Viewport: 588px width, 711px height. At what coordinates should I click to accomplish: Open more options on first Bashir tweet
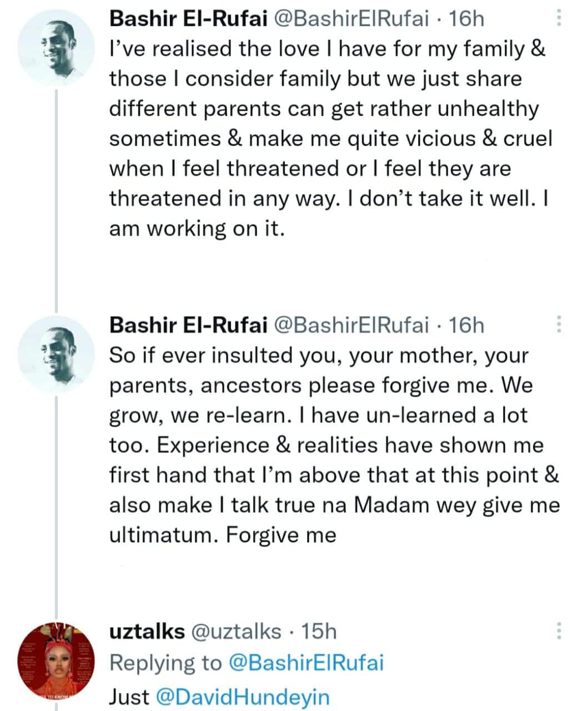pos(559,19)
